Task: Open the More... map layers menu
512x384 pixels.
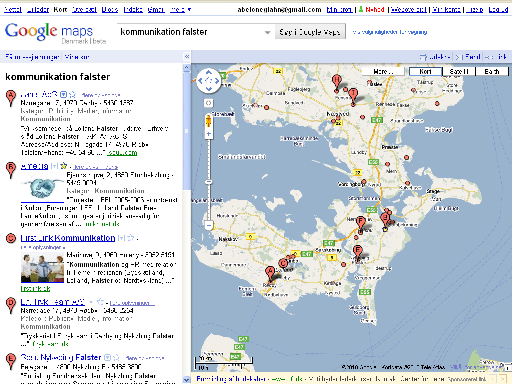Action: 383,71
